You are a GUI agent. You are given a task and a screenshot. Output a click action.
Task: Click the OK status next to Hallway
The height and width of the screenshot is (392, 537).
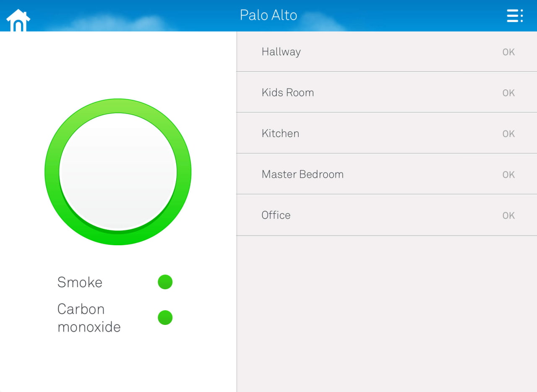point(508,52)
